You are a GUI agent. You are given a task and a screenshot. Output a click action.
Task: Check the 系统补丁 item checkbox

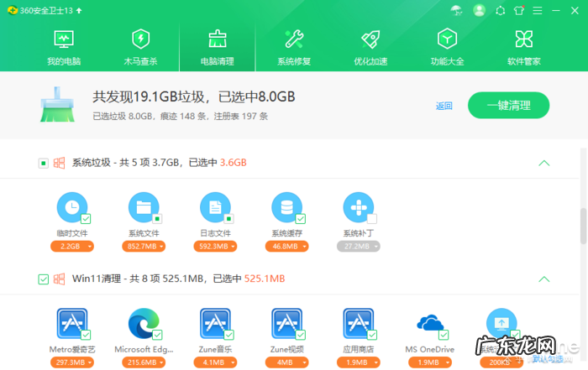coord(371,219)
